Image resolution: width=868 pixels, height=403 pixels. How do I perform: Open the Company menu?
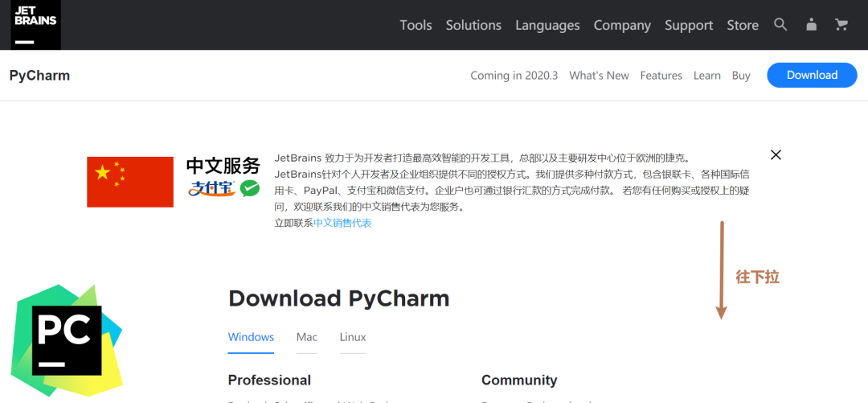point(622,26)
